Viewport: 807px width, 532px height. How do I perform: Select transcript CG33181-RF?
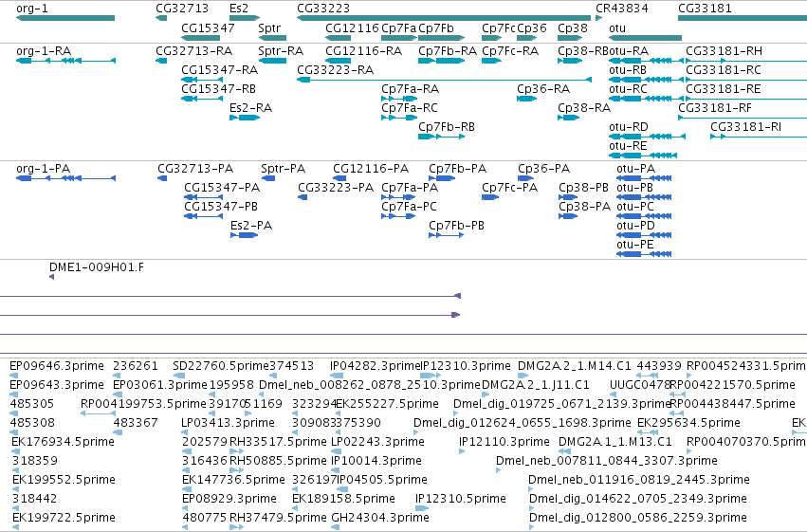pos(743,118)
